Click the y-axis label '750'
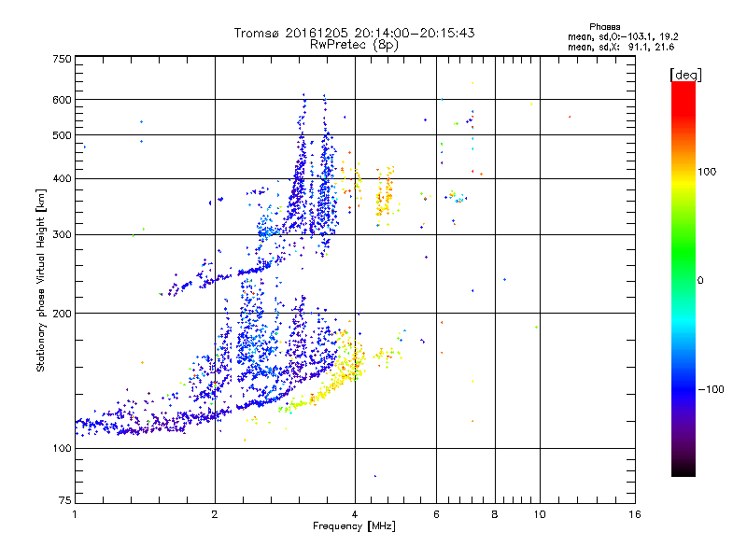Image resolution: width=747 pixels, height=560 pixels. pyautogui.click(x=63, y=59)
